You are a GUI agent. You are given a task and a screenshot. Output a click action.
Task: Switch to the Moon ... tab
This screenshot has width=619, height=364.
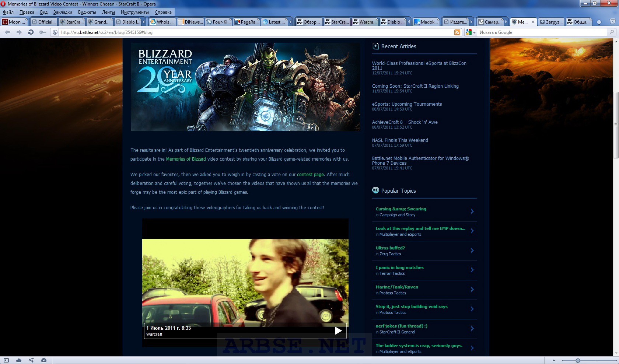14,22
